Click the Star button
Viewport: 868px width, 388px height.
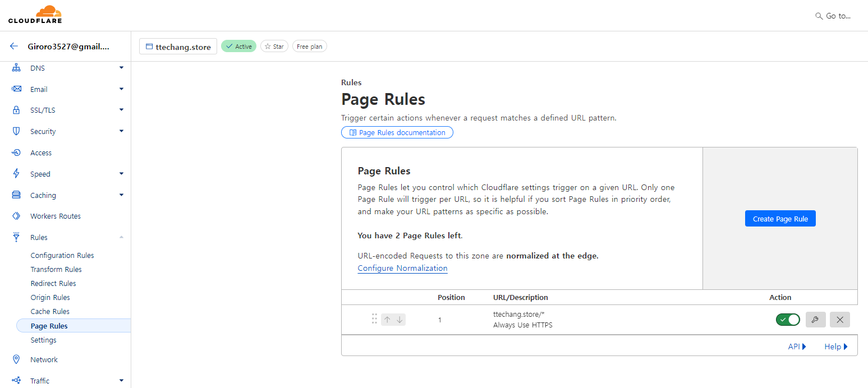274,47
